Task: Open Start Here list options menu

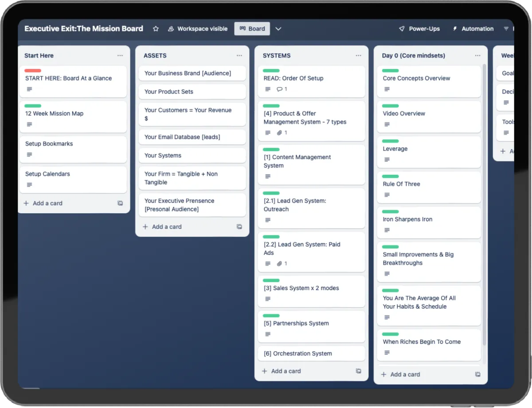Action: 120,56
